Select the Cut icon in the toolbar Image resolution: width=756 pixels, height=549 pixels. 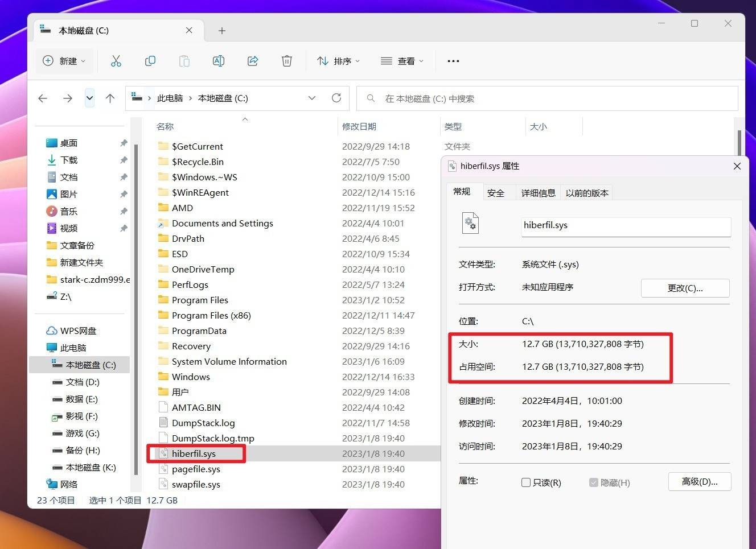coord(116,61)
